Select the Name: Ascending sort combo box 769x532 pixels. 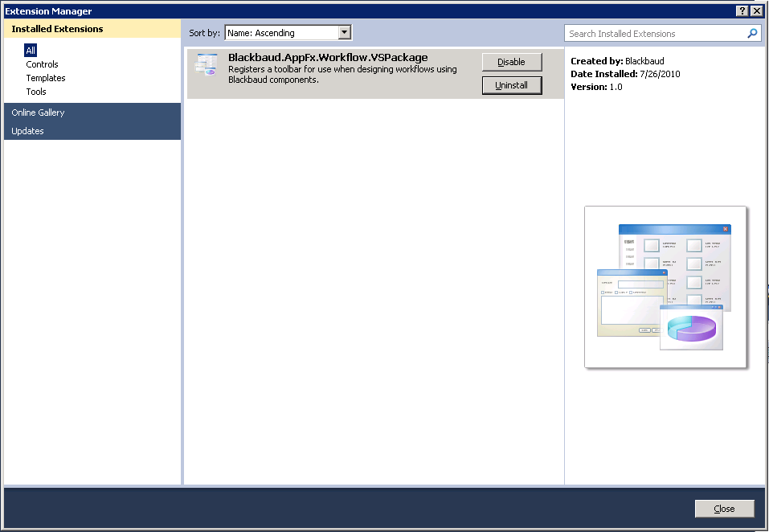pos(288,33)
